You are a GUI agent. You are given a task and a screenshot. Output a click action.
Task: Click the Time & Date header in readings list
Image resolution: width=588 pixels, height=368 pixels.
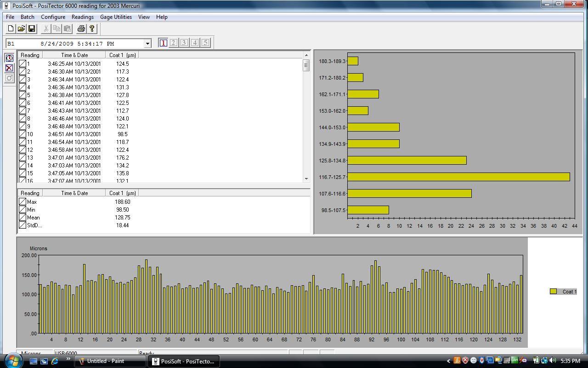tap(74, 55)
